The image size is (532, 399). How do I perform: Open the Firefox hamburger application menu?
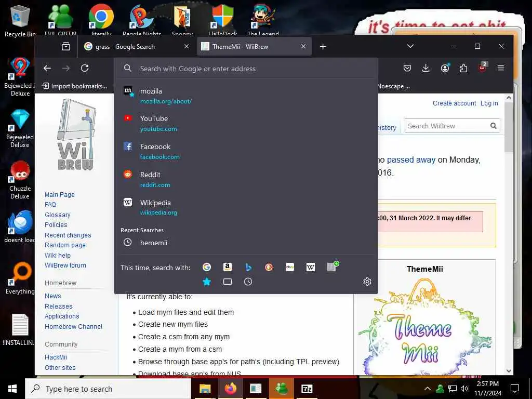(x=501, y=68)
